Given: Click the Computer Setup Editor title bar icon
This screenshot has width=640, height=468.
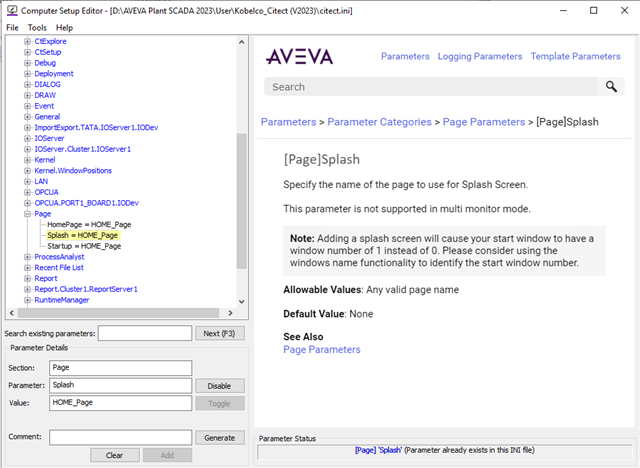Looking at the screenshot, I should click(12, 11).
